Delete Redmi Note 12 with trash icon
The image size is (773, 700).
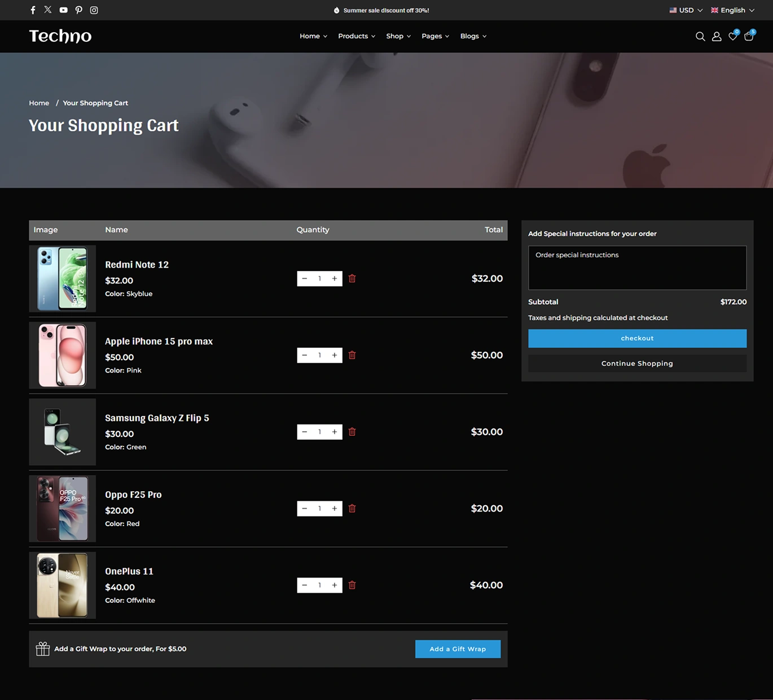(352, 278)
